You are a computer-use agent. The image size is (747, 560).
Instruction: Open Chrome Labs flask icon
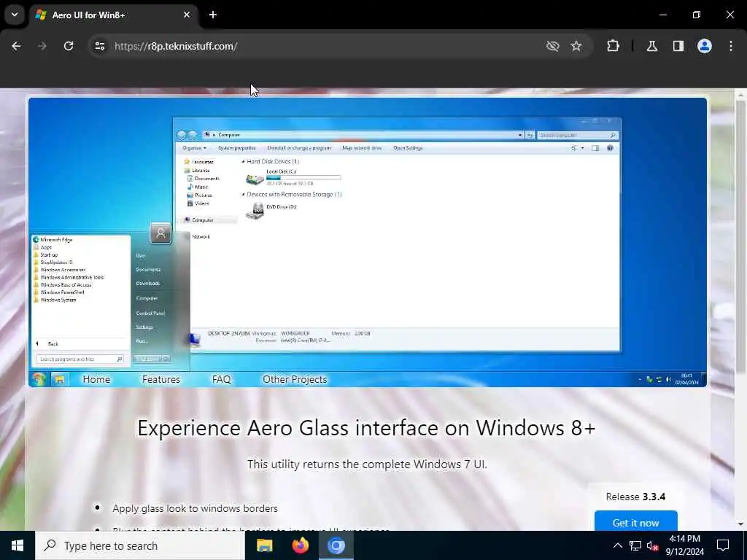pos(652,46)
